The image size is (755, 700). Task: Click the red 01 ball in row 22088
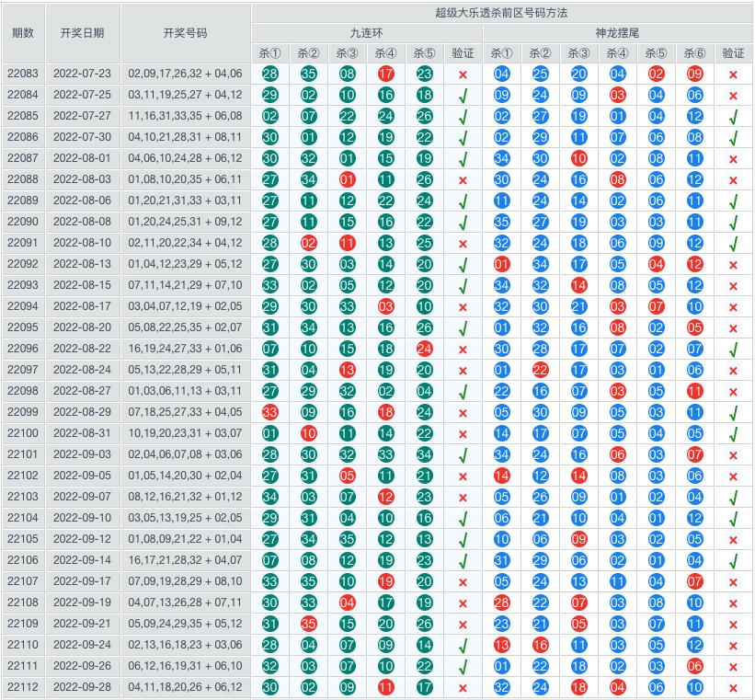point(348,179)
